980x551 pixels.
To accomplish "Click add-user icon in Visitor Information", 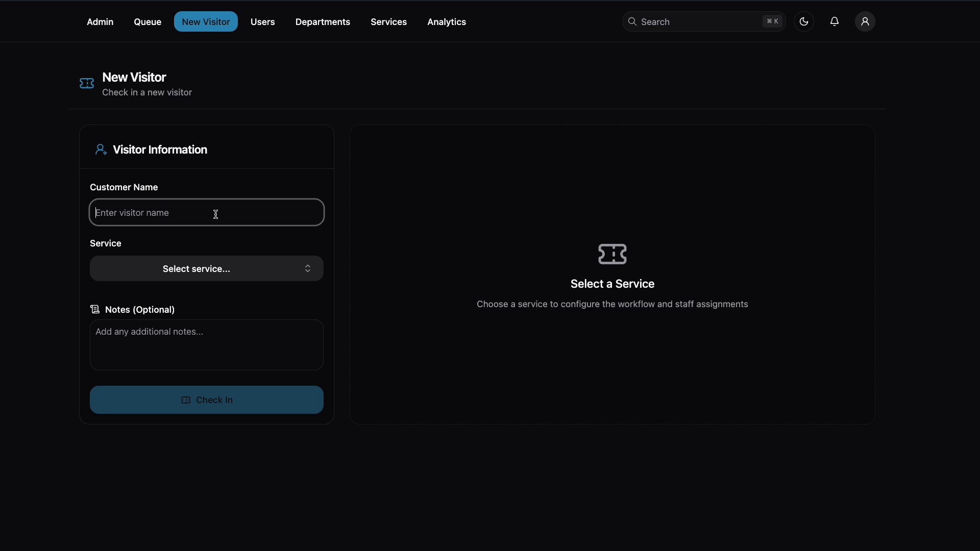I will click(x=101, y=149).
